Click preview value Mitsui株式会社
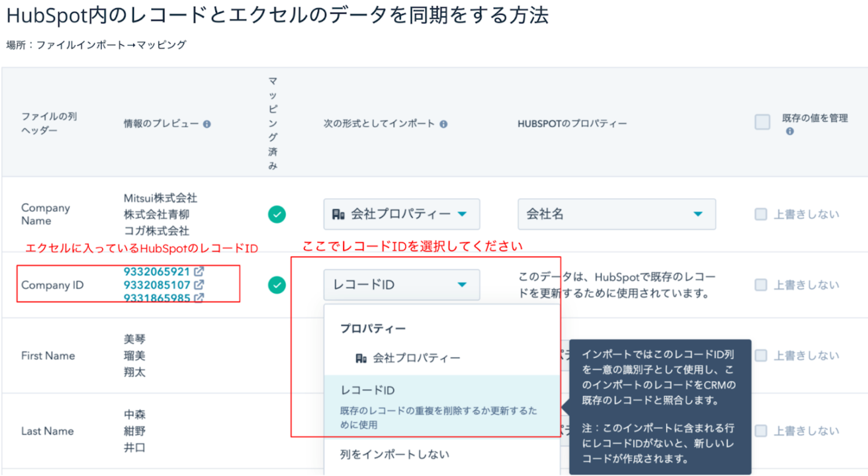 point(160,197)
